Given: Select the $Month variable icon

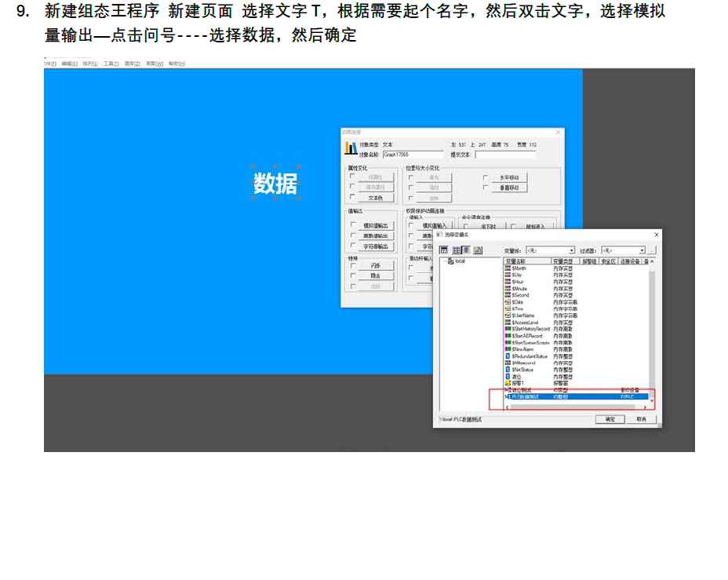Looking at the screenshot, I should 508,268.
